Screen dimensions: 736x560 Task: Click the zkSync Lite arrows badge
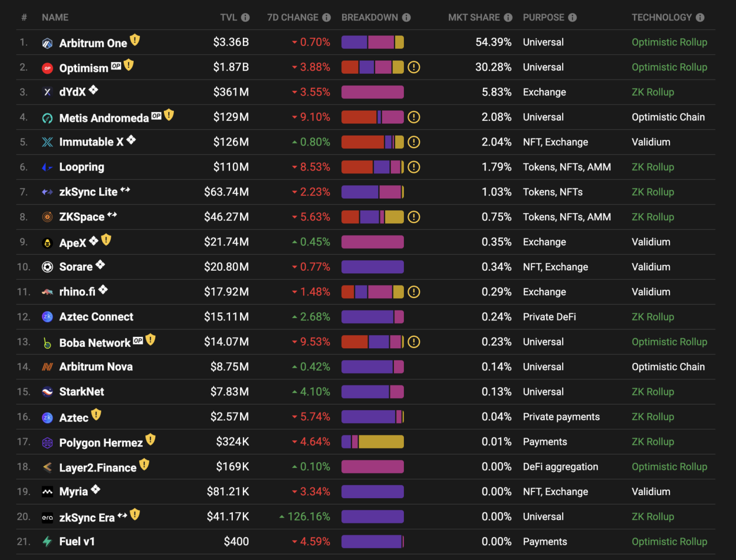pos(125,189)
